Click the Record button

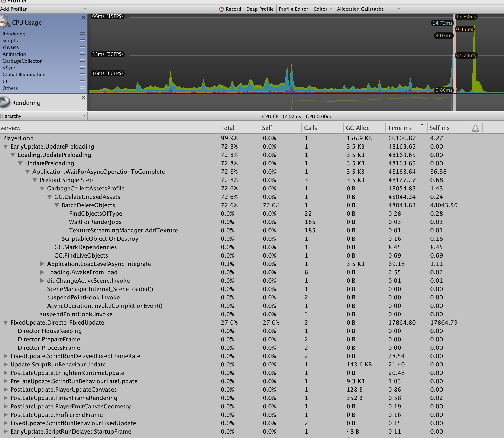(230, 9)
